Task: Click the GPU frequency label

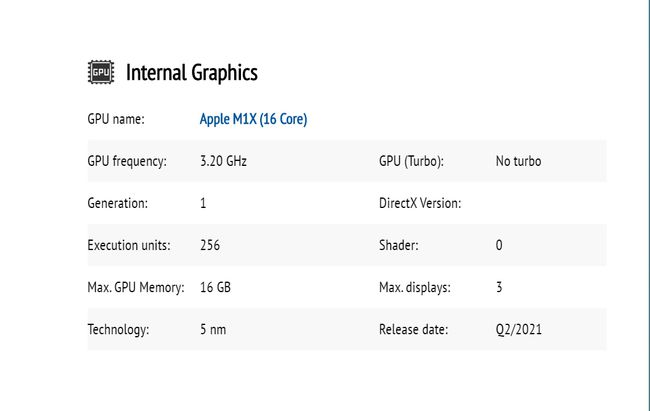Action: (x=127, y=161)
